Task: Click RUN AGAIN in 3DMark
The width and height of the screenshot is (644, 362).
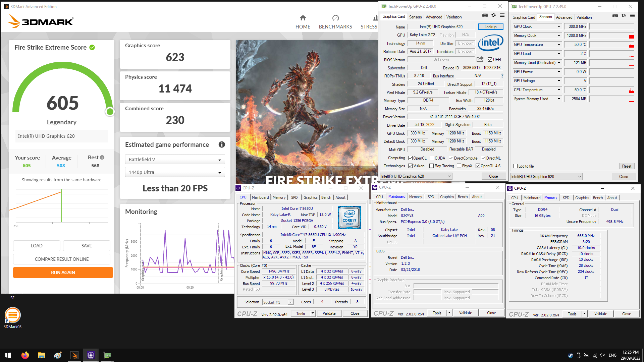Action: 63,273
